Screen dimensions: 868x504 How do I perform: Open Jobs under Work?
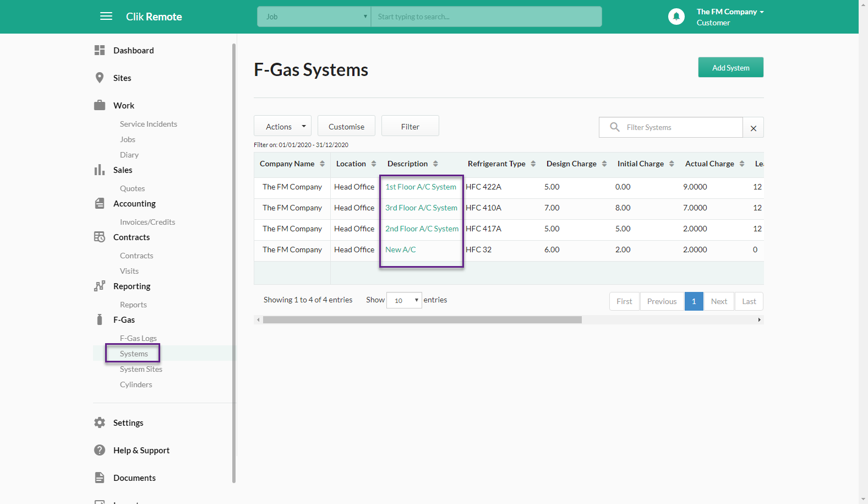(128, 139)
